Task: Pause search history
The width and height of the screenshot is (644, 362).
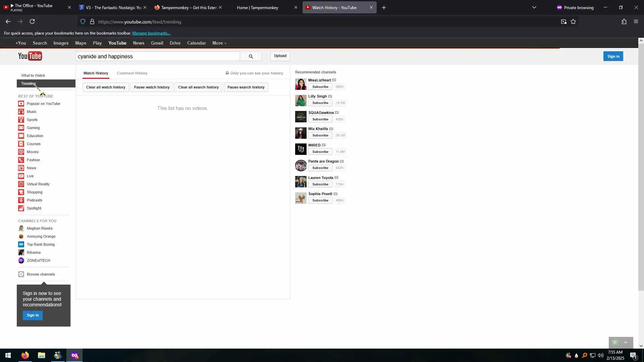Action: pyautogui.click(x=246, y=87)
